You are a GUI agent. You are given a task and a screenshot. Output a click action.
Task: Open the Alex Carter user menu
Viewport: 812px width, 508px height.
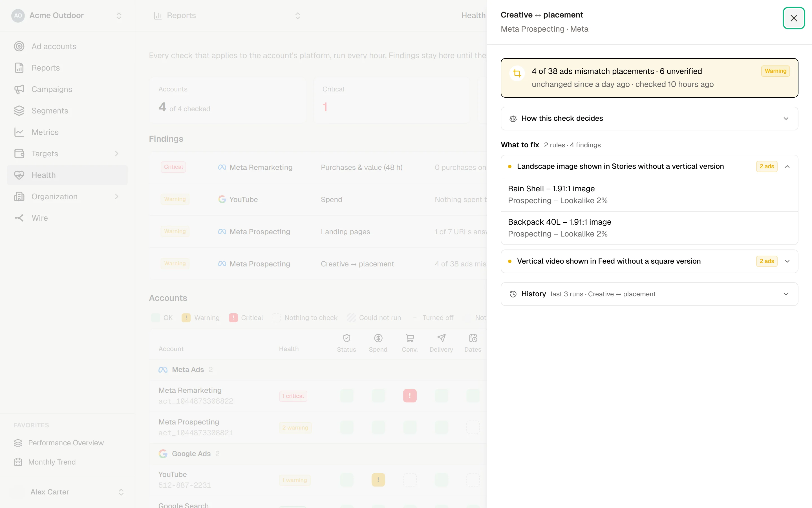[67, 492]
